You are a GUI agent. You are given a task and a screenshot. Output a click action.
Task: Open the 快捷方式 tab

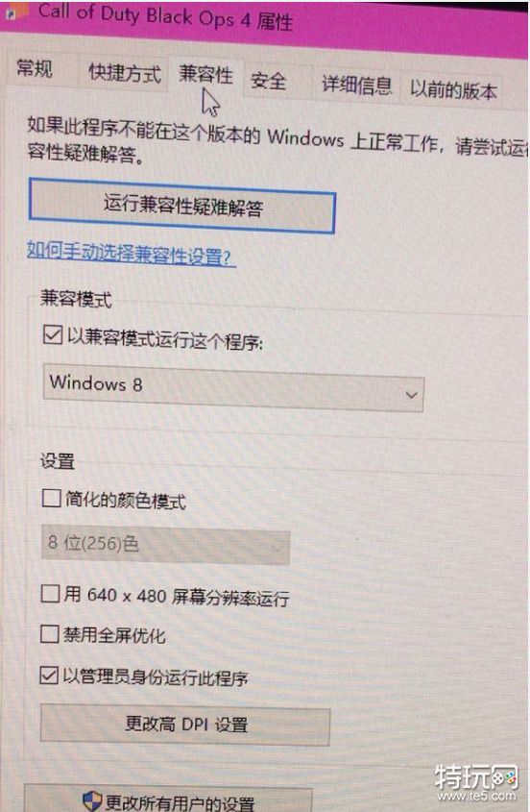coord(125,72)
